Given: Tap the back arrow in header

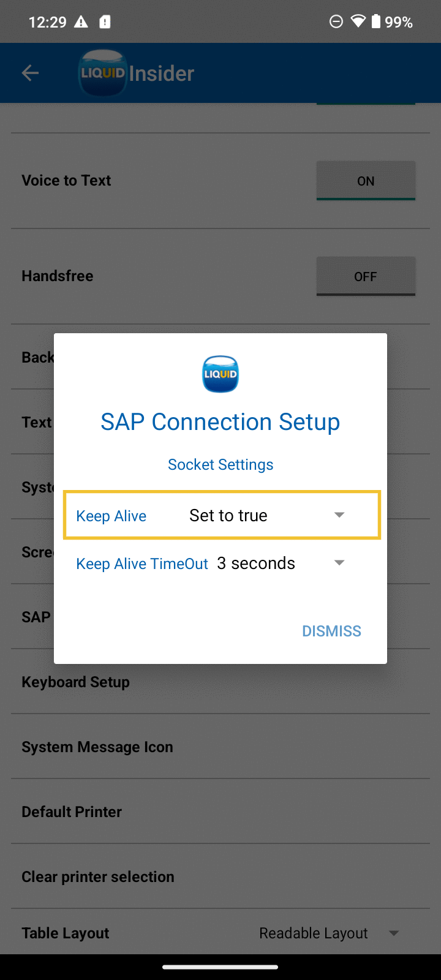Looking at the screenshot, I should pyautogui.click(x=30, y=73).
